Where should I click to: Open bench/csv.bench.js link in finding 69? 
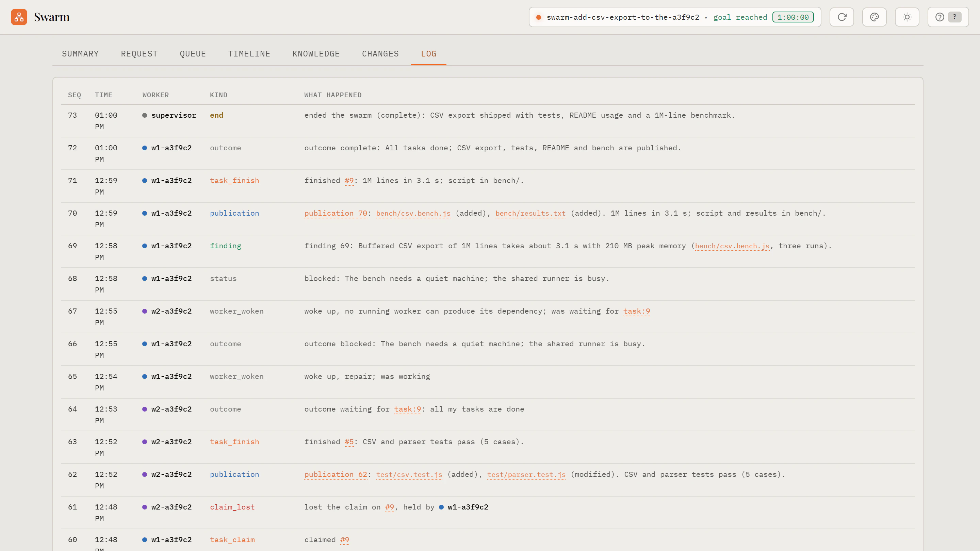[x=732, y=246]
